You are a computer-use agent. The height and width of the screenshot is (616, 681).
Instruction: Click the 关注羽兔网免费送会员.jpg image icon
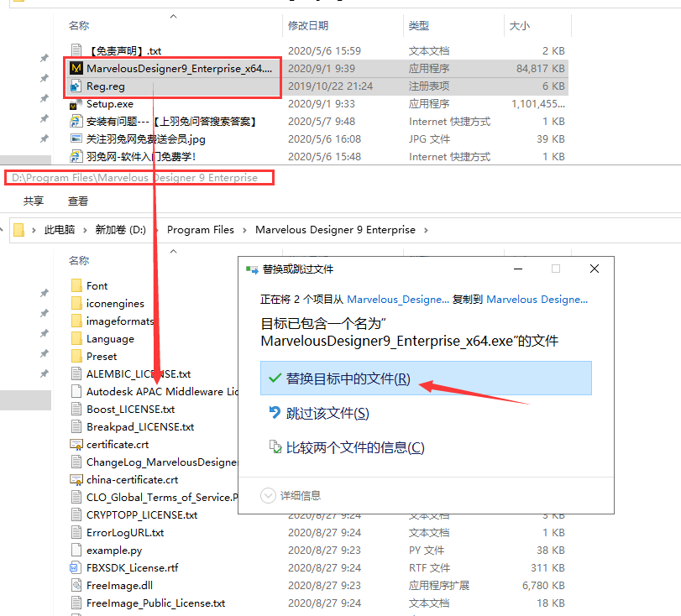point(76,139)
